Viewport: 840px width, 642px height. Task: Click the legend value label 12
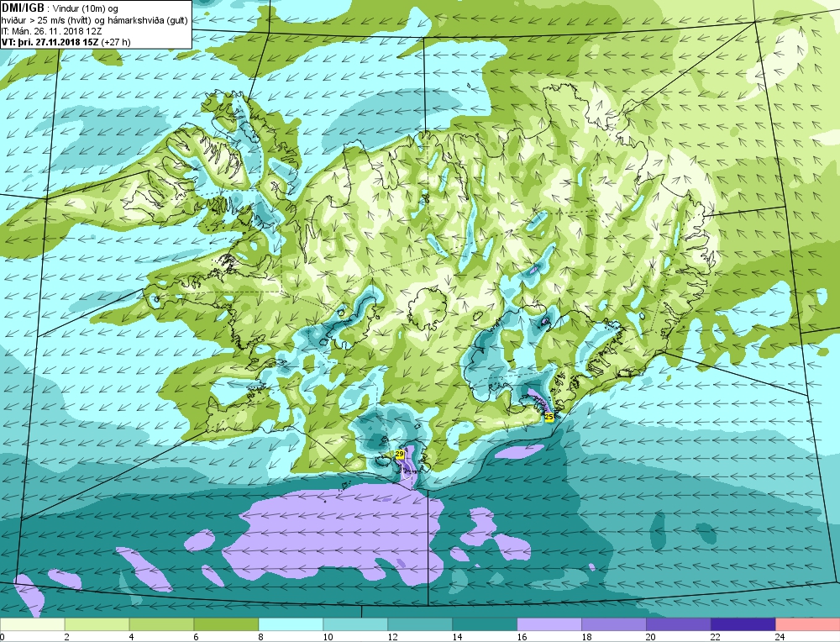click(392, 637)
